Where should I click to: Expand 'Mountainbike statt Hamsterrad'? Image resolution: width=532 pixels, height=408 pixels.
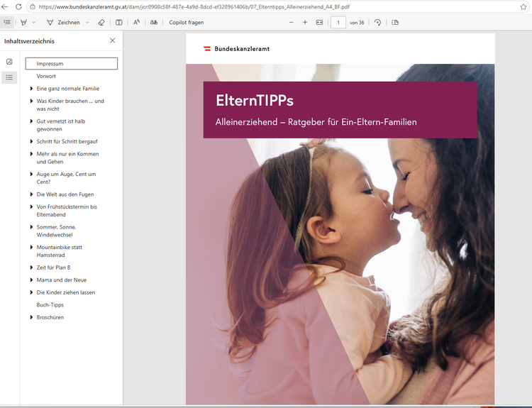31,247
